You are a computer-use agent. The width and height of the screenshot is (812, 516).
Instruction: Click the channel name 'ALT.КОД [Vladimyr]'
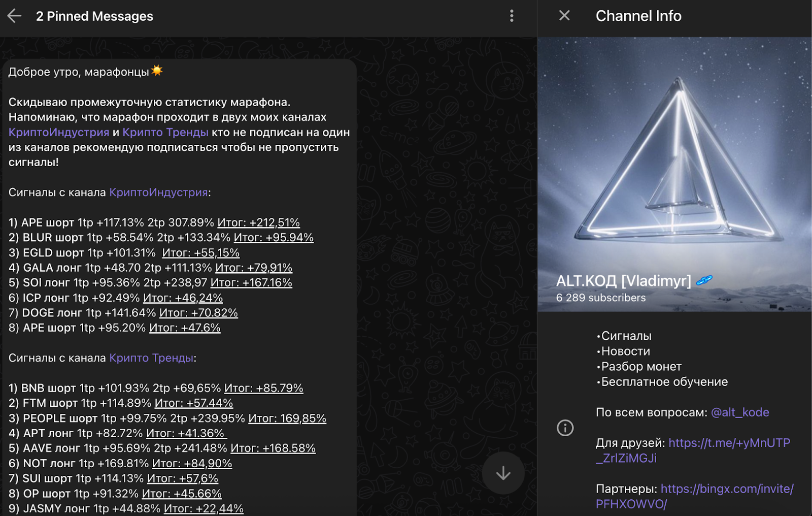pos(624,281)
